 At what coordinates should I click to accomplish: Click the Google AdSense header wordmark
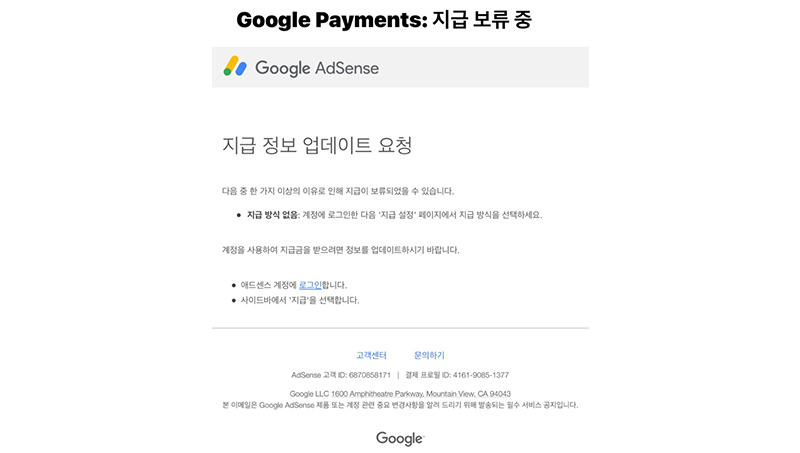pos(317,68)
